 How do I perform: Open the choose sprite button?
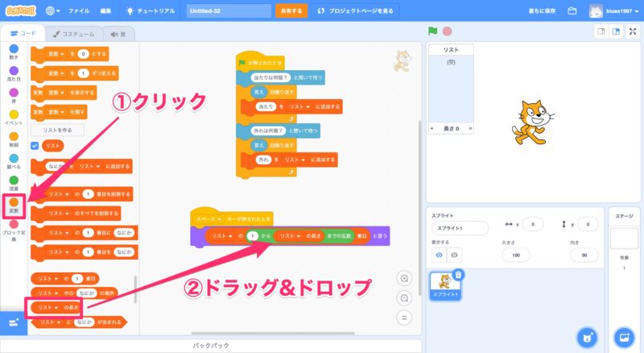[x=584, y=335]
